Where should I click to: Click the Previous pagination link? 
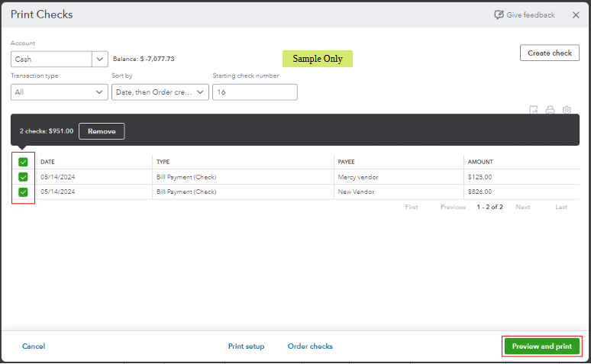pos(453,207)
